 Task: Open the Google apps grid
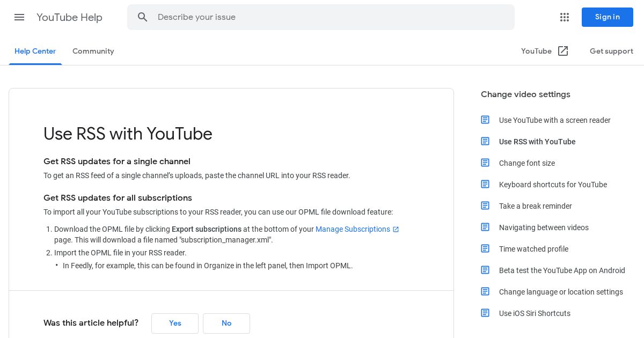coord(565,17)
